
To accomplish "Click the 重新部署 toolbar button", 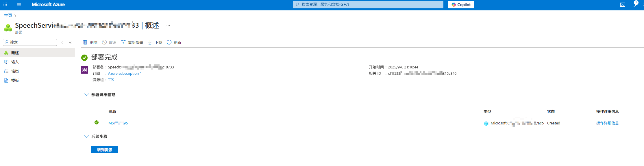I will pos(132,42).
